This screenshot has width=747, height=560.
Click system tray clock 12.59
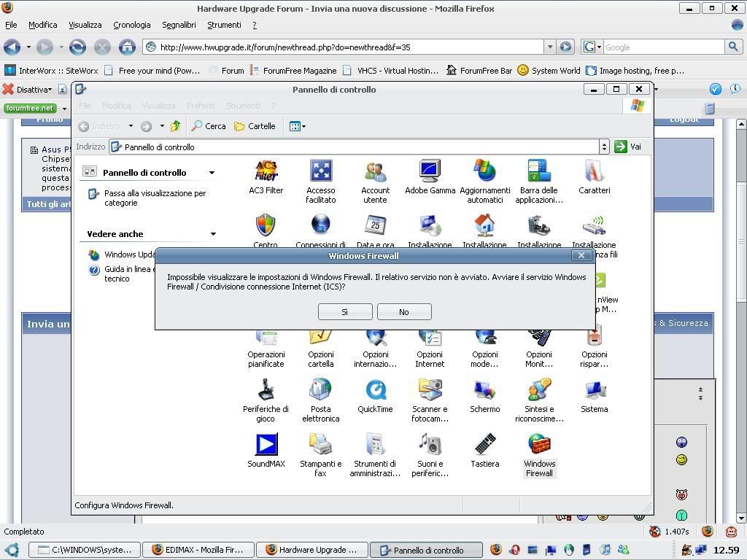pos(726,550)
